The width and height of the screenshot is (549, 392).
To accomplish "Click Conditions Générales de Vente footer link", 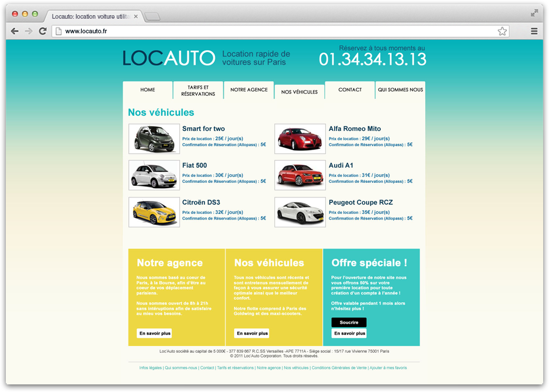I will click(x=339, y=368).
